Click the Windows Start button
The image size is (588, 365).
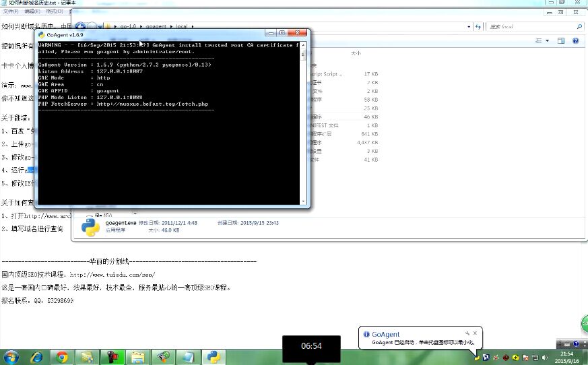(11, 357)
